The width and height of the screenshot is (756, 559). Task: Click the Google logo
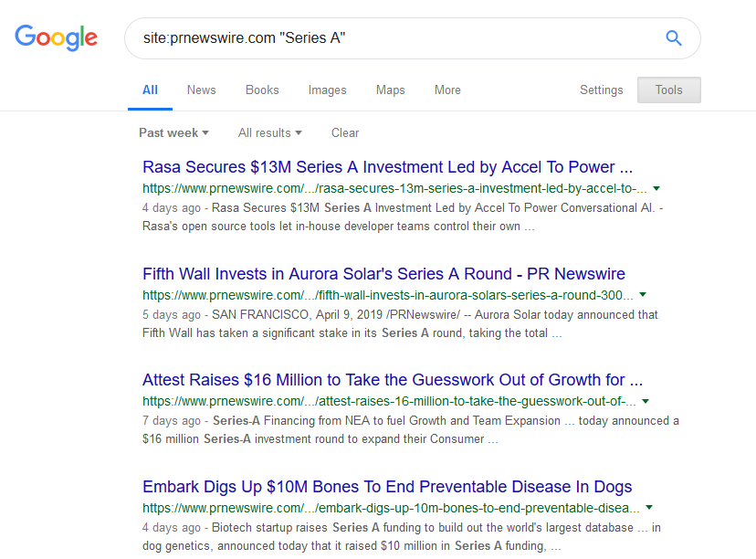click(56, 38)
